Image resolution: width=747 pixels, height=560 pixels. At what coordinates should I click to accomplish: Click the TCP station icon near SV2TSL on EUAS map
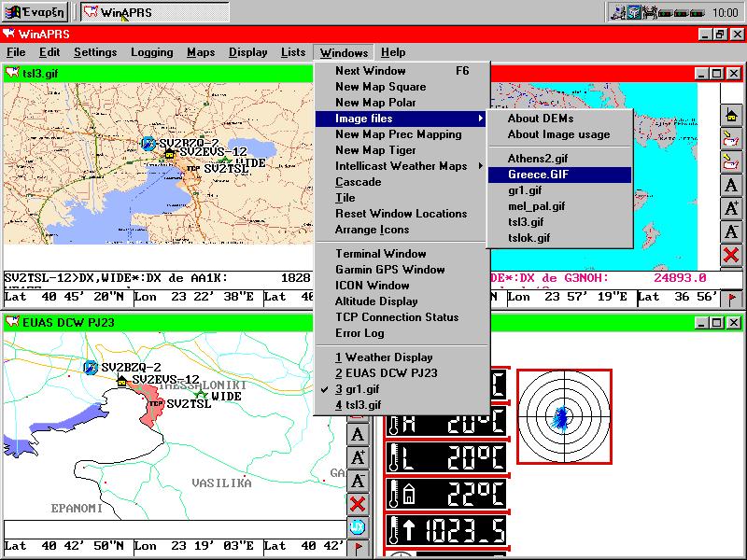[156, 404]
